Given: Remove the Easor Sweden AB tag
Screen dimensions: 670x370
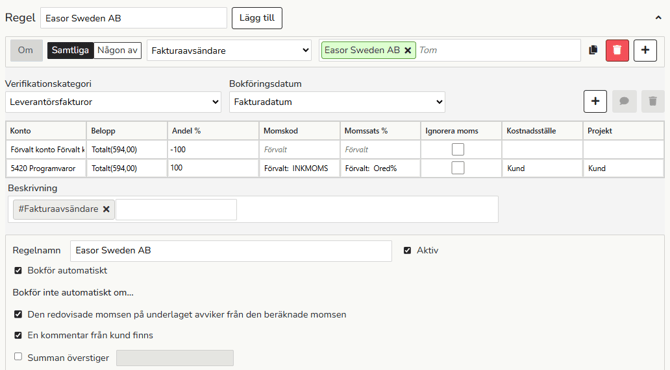Looking at the screenshot, I should (408, 50).
